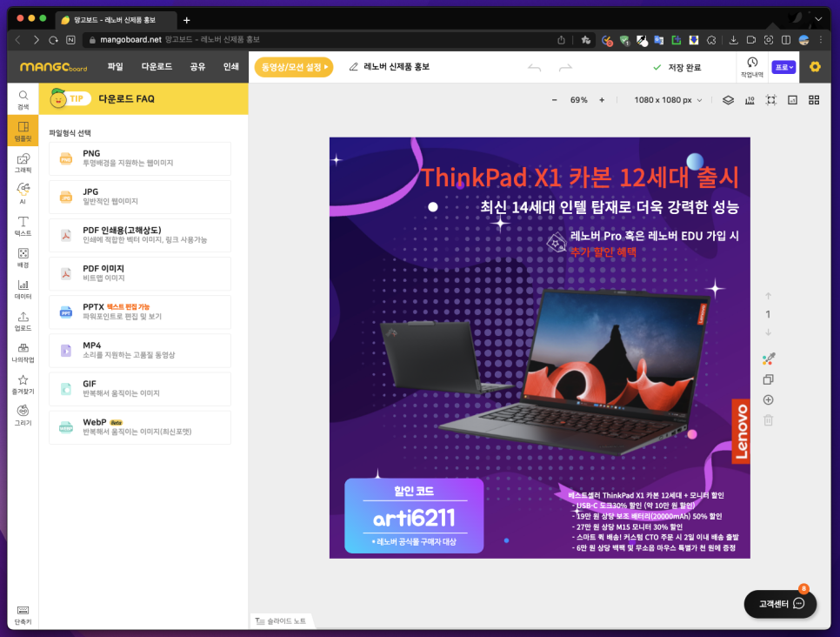Open the background (배경) sidebar panel
The height and width of the screenshot is (637, 840).
[23, 258]
